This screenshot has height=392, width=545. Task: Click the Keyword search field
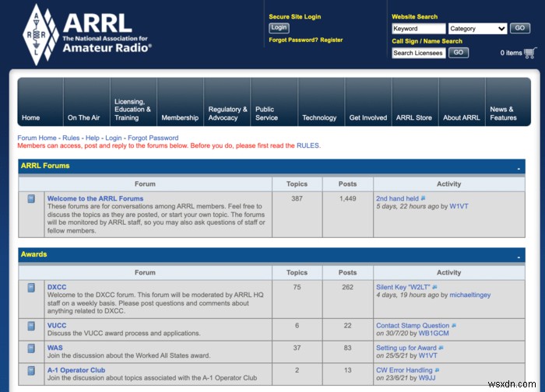tap(419, 29)
